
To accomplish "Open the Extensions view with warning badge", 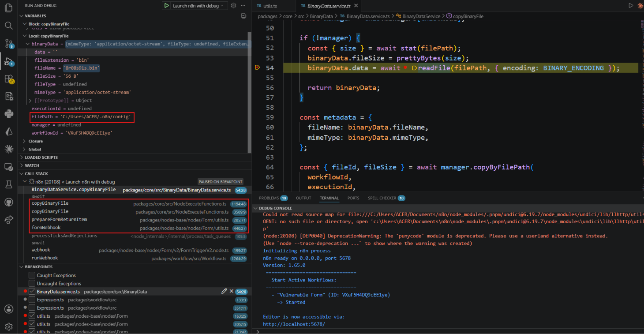I will click(8, 79).
